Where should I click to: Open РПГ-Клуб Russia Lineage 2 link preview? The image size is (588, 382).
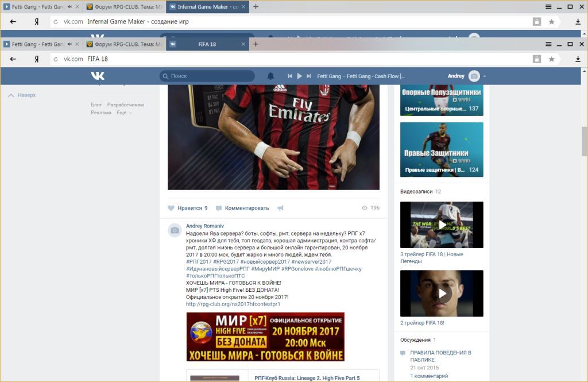tap(307, 378)
